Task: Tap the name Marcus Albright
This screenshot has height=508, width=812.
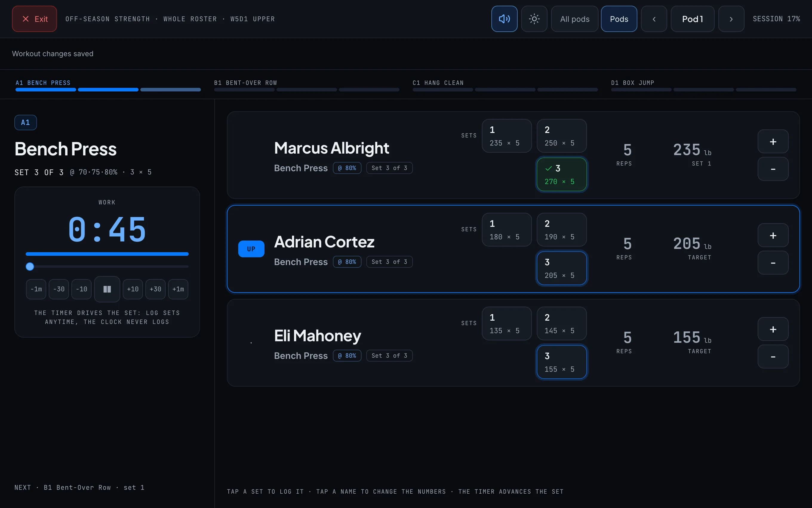Action: coord(331,148)
